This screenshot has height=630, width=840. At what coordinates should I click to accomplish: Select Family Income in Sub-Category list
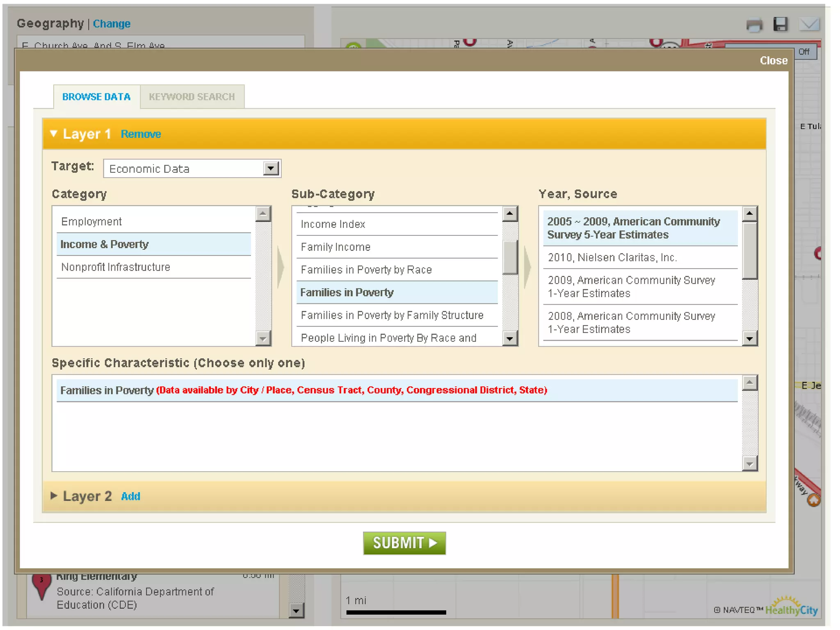click(x=336, y=247)
